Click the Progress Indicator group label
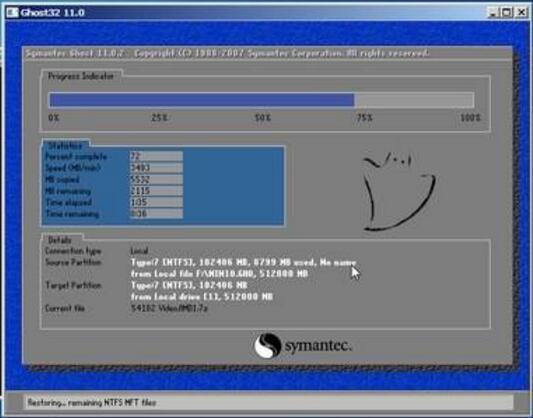 click(81, 76)
